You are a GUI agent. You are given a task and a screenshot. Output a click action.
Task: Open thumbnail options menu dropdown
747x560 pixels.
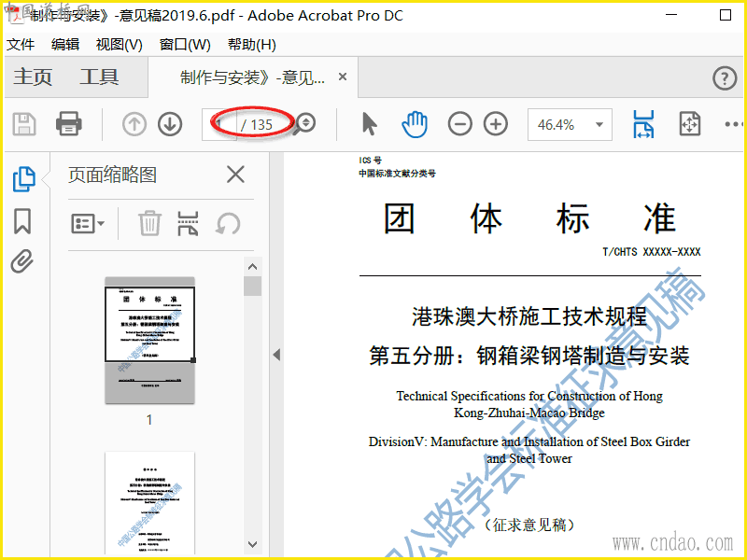point(88,223)
